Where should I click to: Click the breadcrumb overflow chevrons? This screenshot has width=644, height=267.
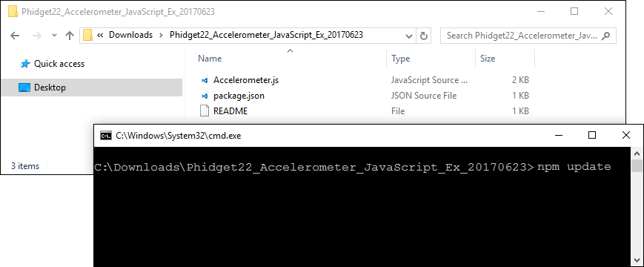(x=100, y=36)
